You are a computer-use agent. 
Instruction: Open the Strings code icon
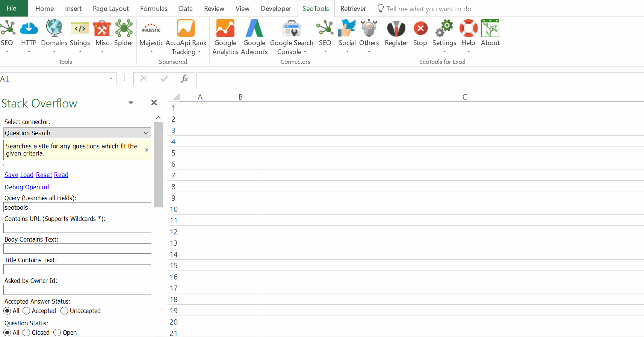tap(80, 29)
